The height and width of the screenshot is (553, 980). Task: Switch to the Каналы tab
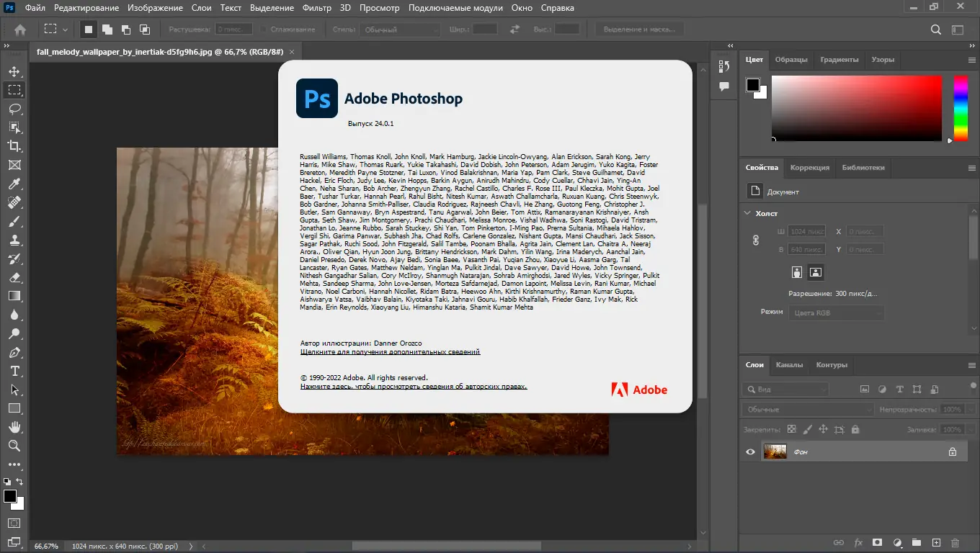789,364
